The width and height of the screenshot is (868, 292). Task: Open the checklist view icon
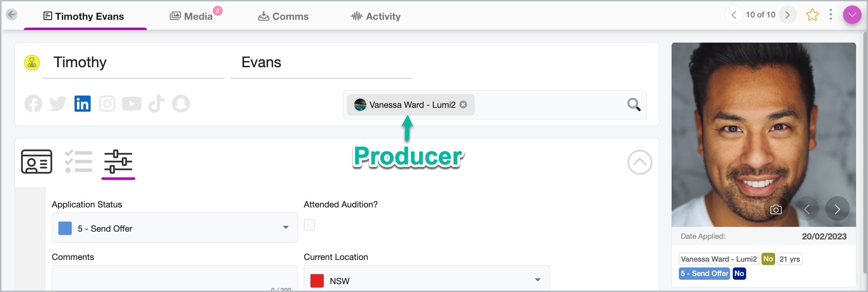(79, 162)
